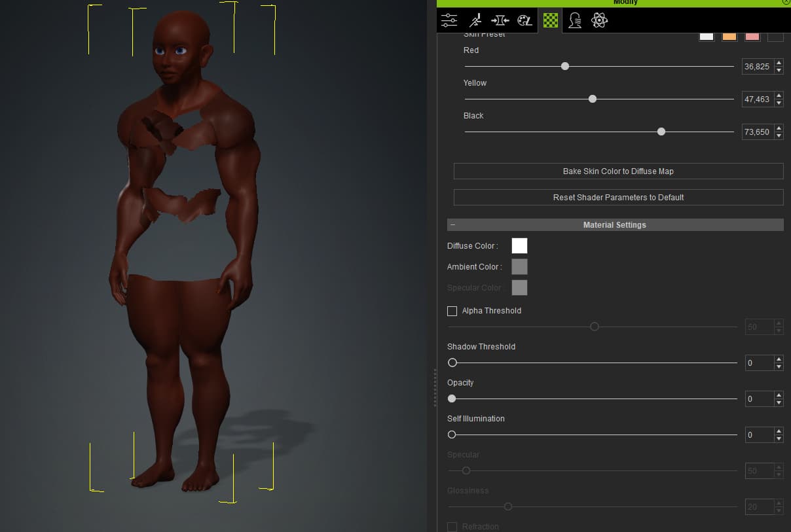This screenshot has height=532, width=791.
Task: Decrease Black value with down arrow
Action: pyautogui.click(x=779, y=135)
